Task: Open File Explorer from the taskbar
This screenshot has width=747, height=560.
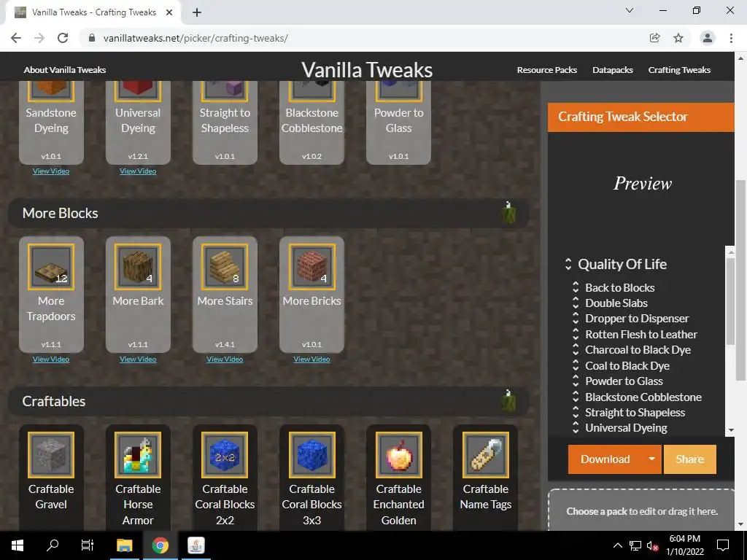Action: (124, 545)
